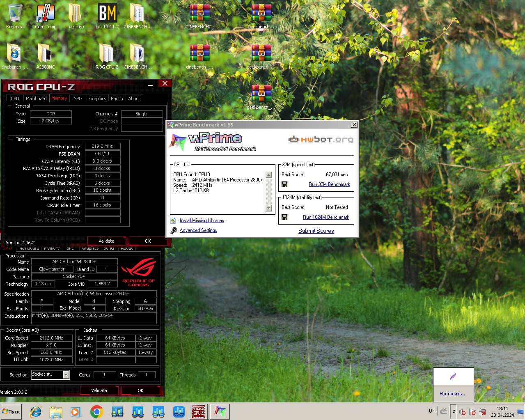Switch to the CPU tab in Memory window
This screenshot has height=420, width=525.
click(x=15, y=99)
